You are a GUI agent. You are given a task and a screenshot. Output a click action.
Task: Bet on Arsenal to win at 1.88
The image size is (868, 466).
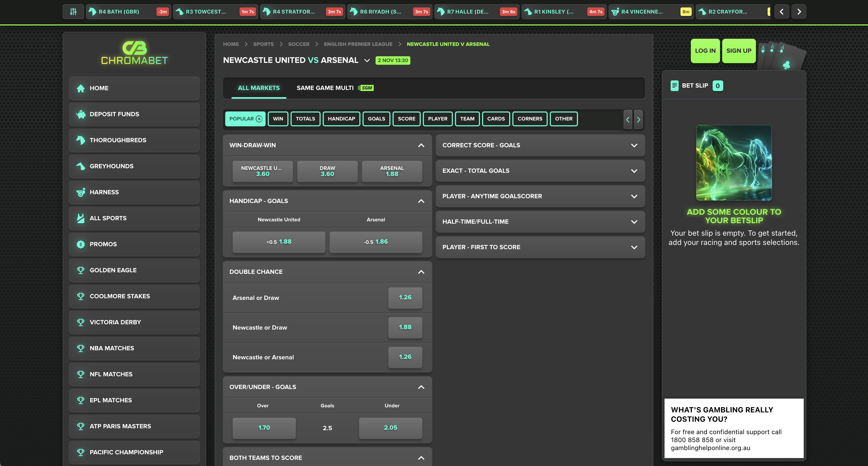392,171
